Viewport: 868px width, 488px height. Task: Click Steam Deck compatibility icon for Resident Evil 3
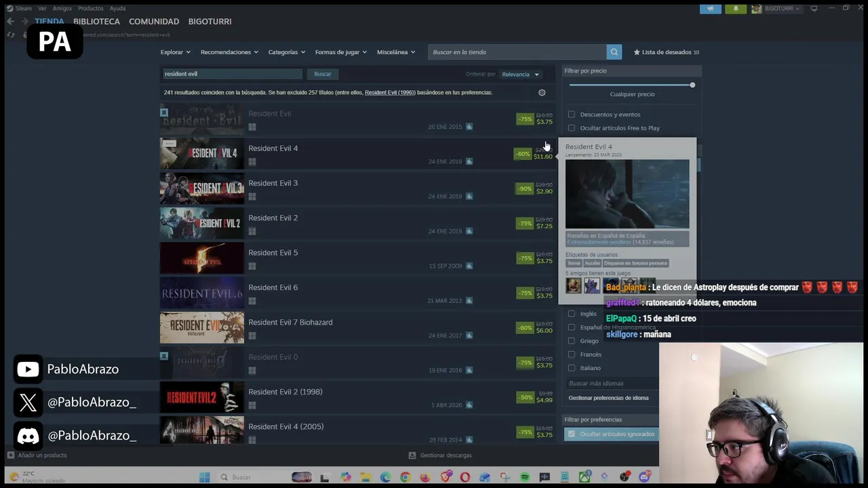pyautogui.click(x=469, y=197)
